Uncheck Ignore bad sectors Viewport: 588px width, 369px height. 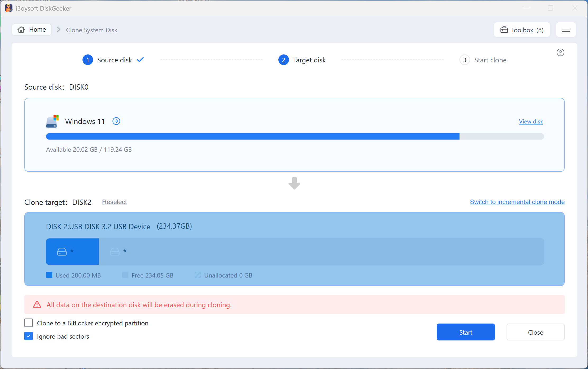[x=29, y=336]
